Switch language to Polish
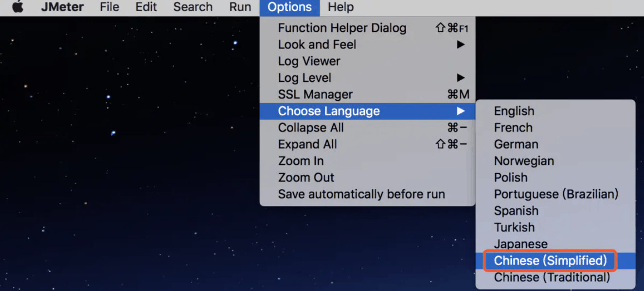The image size is (644, 291). point(555,177)
